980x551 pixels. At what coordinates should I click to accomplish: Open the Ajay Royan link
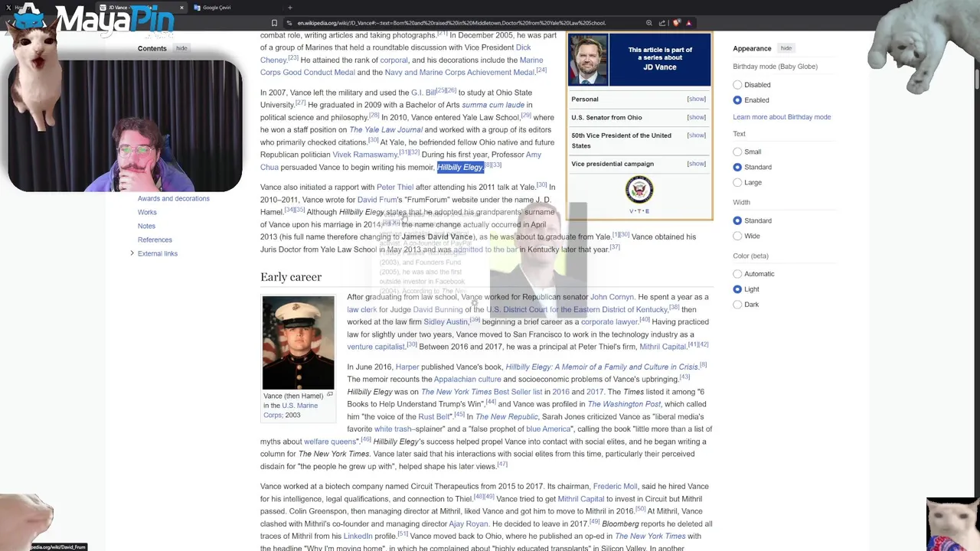click(x=468, y=524)
